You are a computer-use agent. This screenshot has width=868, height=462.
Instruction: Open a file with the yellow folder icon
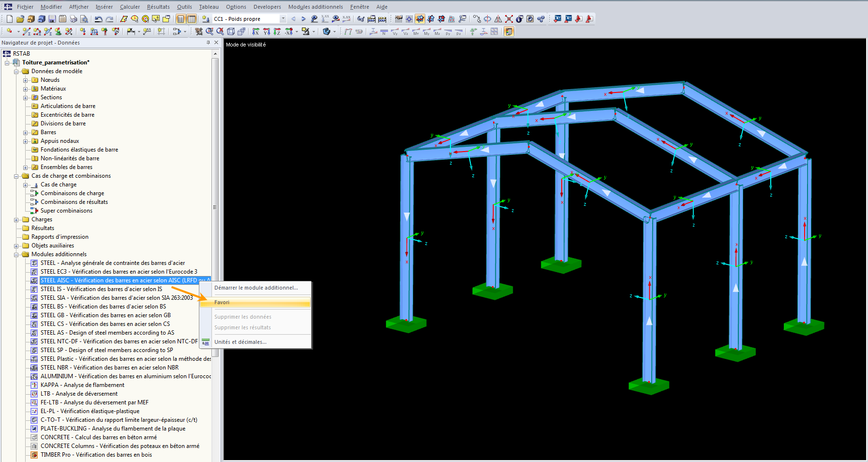pos(20,19)
